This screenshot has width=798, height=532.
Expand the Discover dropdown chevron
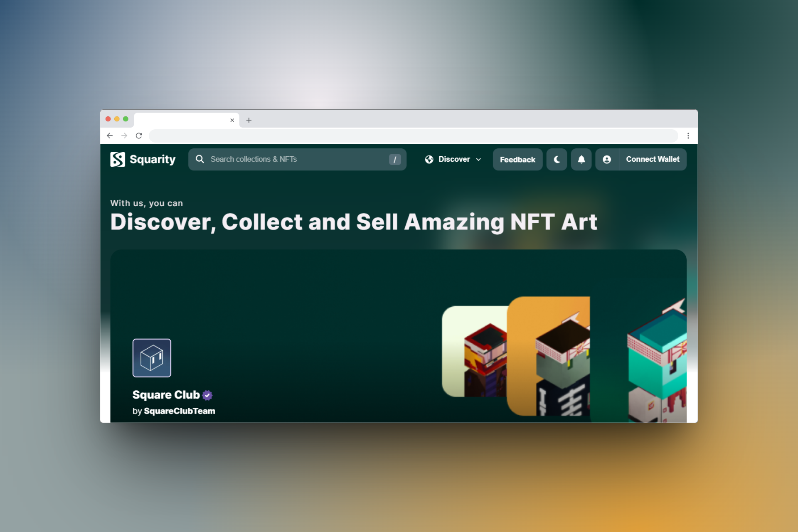point(479,160)
